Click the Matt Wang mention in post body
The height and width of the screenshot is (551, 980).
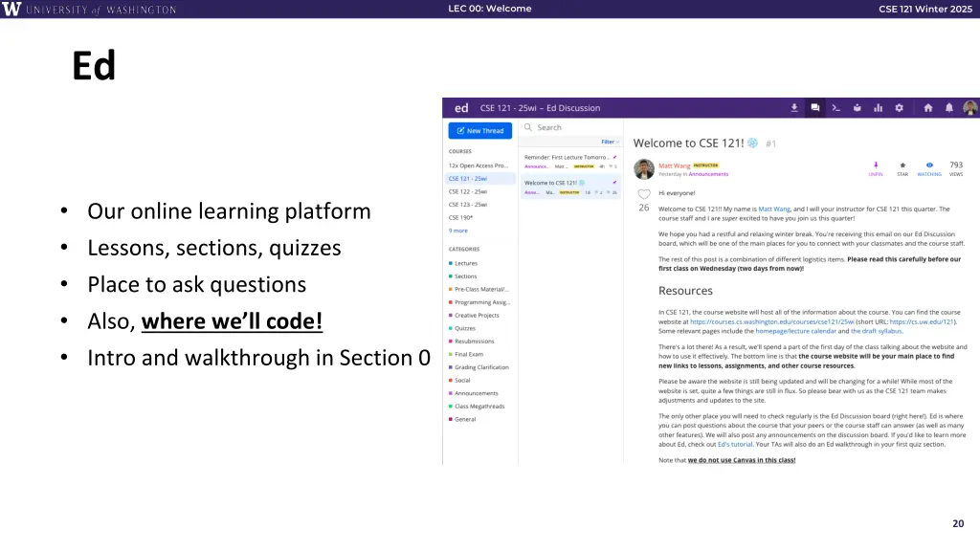click(x=773, y=209)
